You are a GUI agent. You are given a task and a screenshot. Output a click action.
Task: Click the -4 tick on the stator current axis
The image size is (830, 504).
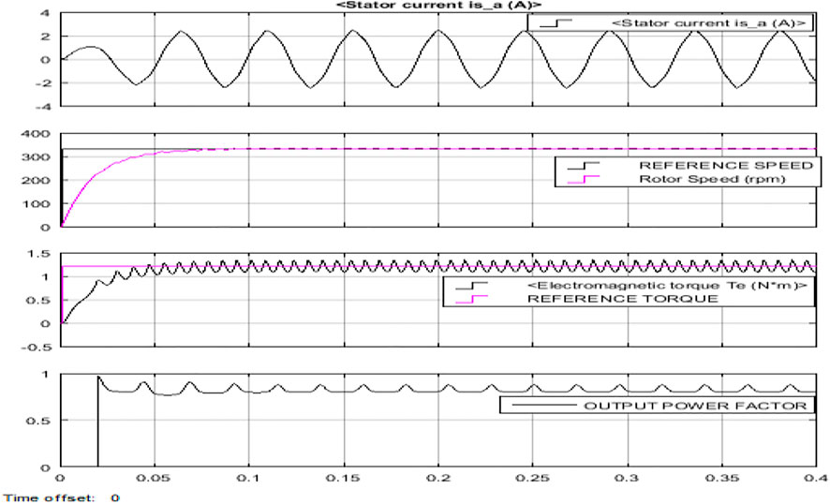pos(41,107)
